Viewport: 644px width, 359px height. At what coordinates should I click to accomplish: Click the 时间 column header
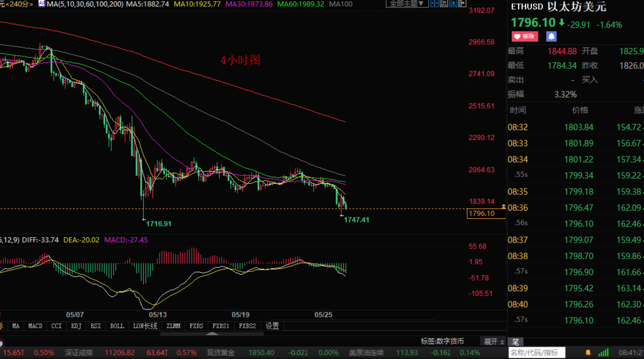[x=518, y=110]
